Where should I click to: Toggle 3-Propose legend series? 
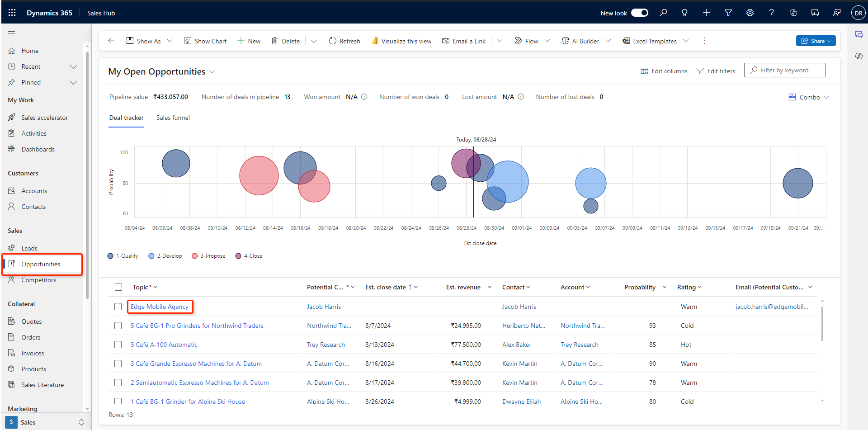coord(208,256)
